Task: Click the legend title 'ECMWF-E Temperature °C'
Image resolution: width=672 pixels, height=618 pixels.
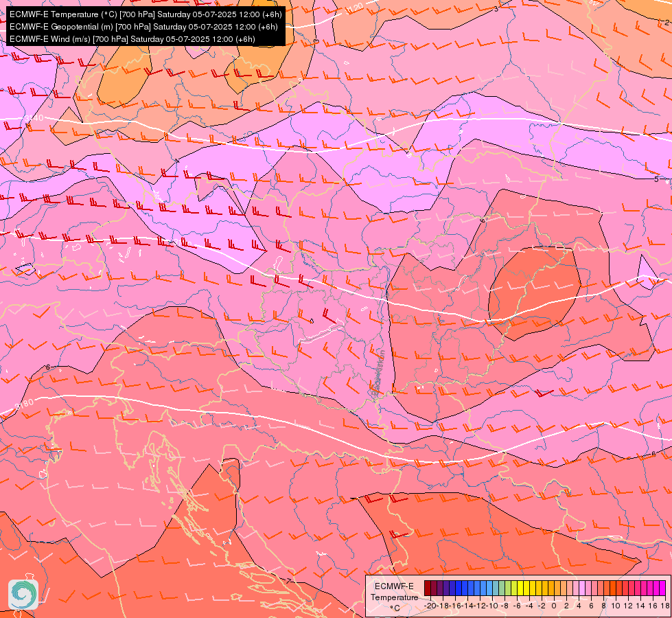Action: pyautogui.click(x=394, y=597)
